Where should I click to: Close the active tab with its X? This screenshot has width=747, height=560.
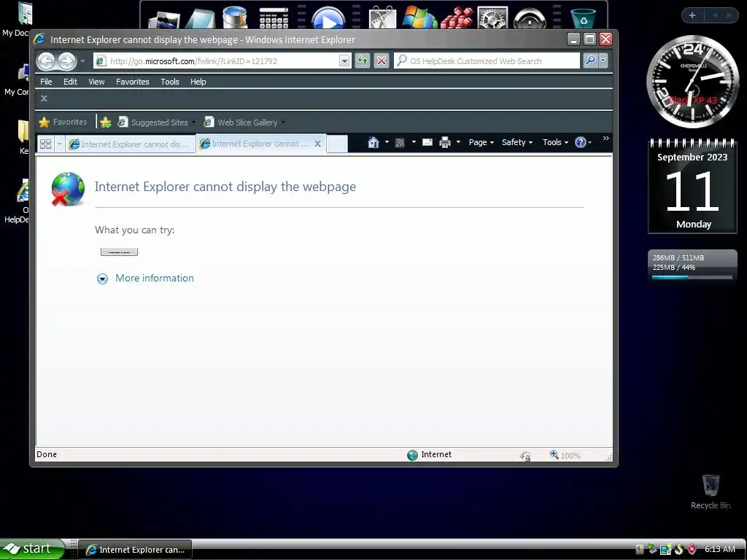317,144
